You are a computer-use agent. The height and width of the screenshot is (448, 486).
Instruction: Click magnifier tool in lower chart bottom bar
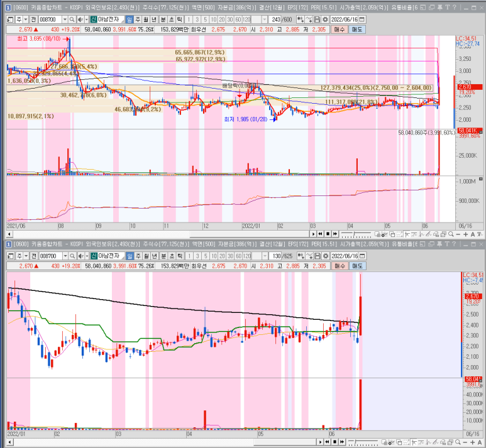click(458, 442)
